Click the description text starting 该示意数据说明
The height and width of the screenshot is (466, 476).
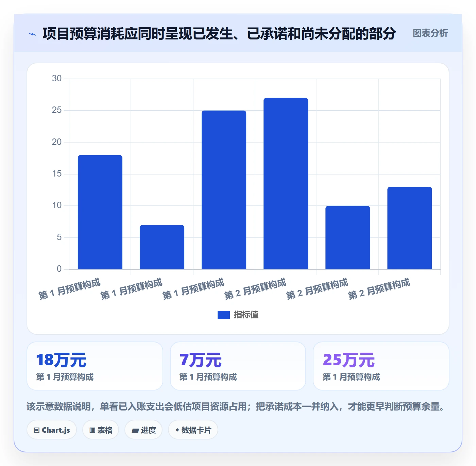[x=237, y=406]
